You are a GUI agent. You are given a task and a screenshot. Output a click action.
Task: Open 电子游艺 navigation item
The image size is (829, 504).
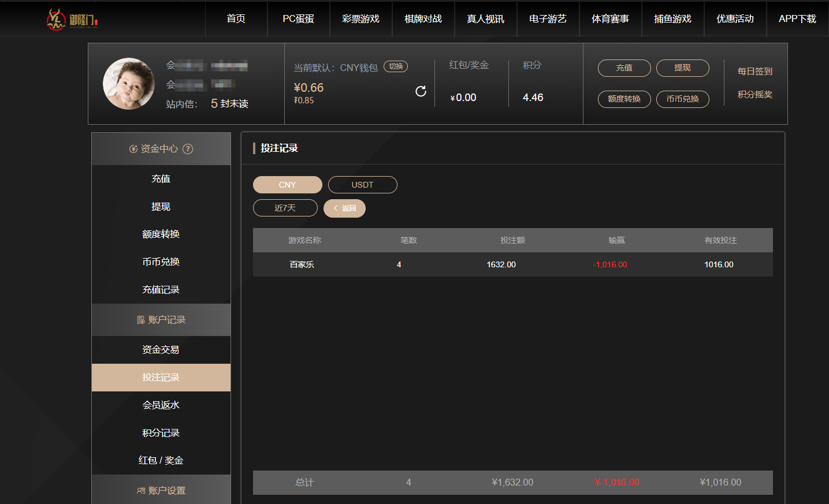[x=548, y=18]
